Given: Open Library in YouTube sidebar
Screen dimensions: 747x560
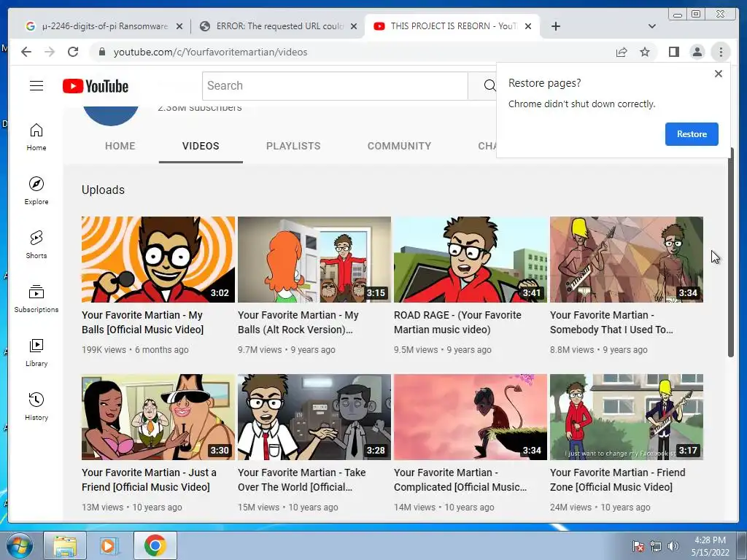Looking at the screenshot, I should pyautogui.click(x=36, y=352).
